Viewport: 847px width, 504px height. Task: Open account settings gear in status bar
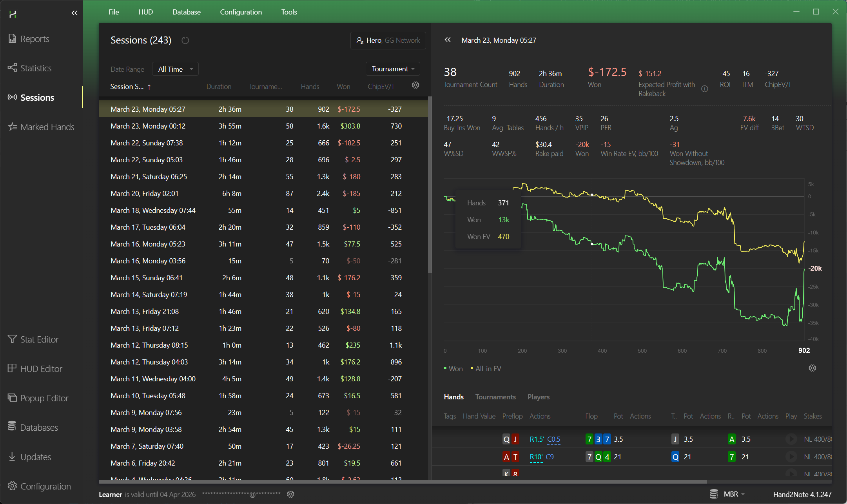[x=290, y=494]
